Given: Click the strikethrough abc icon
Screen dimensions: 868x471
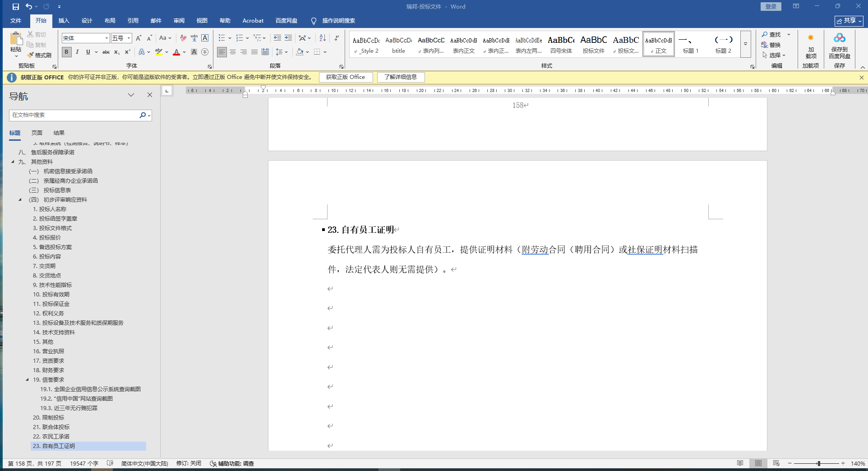Looking at the screenshot, I should (x=106, y=52).
